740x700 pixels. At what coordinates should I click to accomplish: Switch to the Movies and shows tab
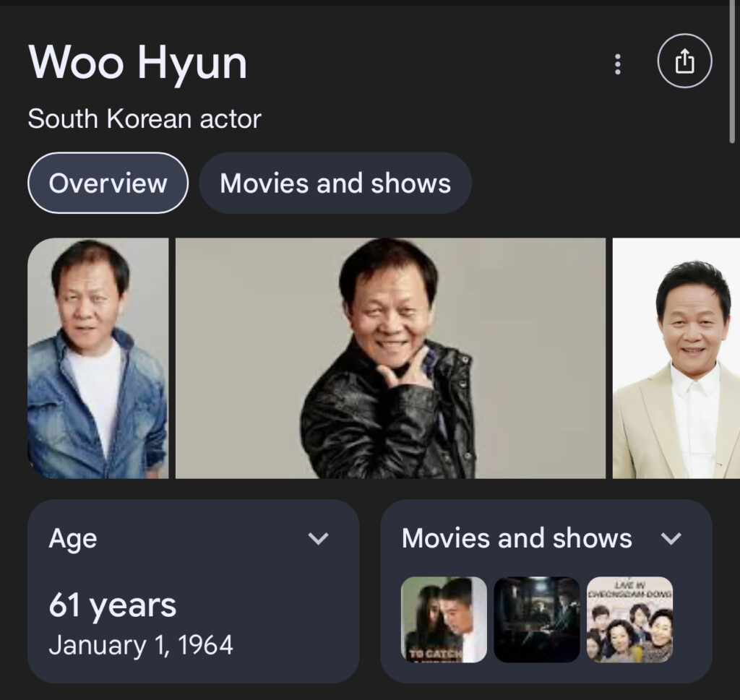click(335, 183)
